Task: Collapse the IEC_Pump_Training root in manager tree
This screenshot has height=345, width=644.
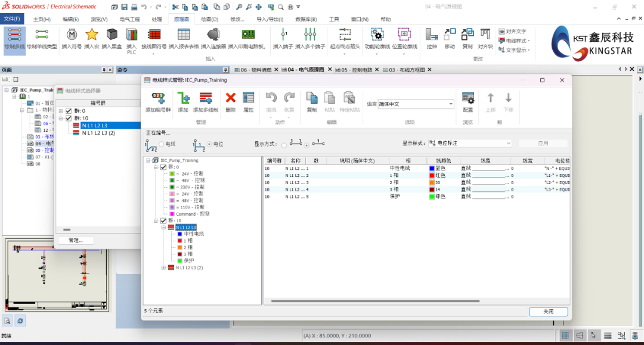Action: [x=148, y=160]
